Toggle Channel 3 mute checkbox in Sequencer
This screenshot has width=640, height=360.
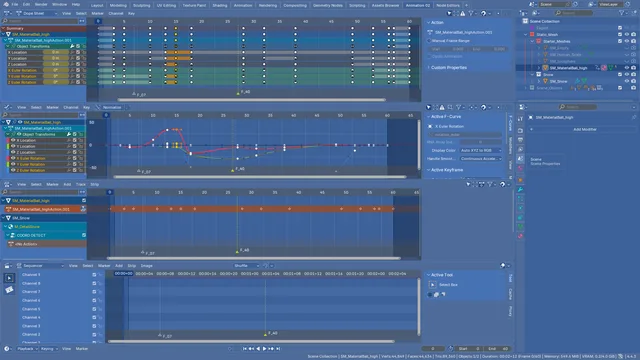94,326
